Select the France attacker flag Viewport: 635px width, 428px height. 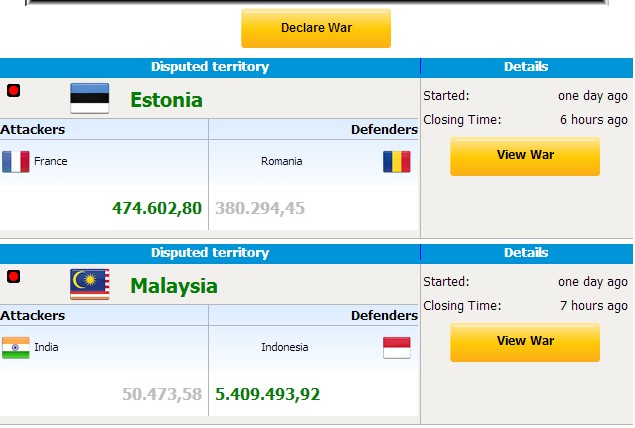tap(16, 162)
